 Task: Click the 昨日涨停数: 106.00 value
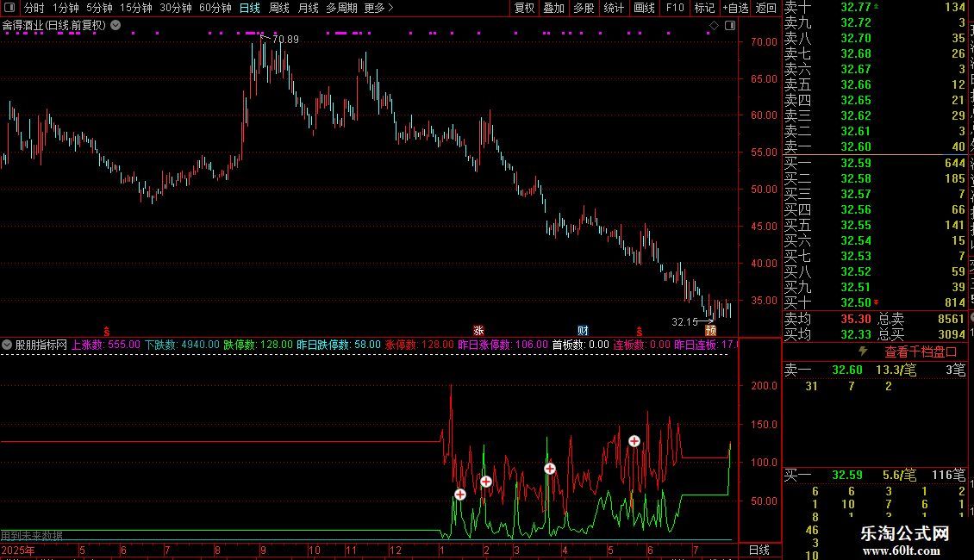point(503,345)
